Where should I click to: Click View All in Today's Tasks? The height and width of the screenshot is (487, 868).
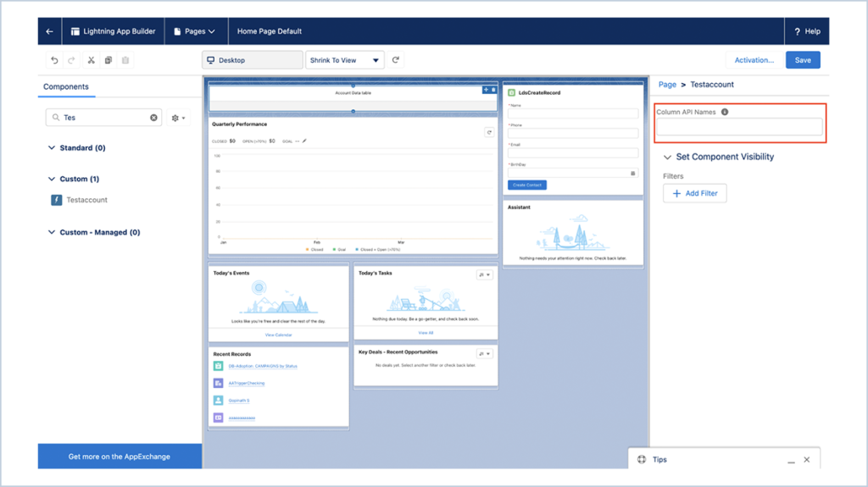pos(426,333)
